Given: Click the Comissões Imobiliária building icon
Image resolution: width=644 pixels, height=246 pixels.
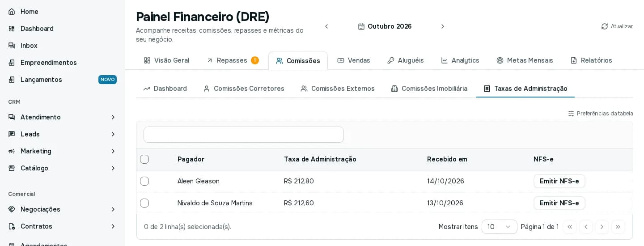Looking at the screenshot, I should coord(394,89).
